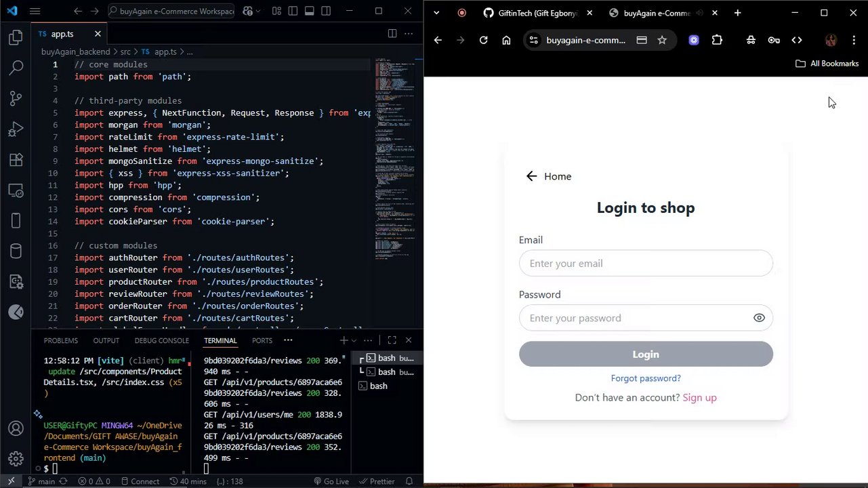Toggle password visibility eye icon
The height and width of the screenshot is (488, 868).
[x=759, y=318]
